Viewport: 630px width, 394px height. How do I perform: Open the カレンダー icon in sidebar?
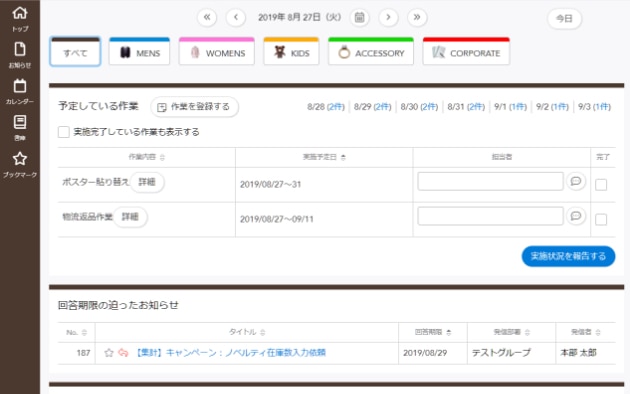tap(20, 86)
